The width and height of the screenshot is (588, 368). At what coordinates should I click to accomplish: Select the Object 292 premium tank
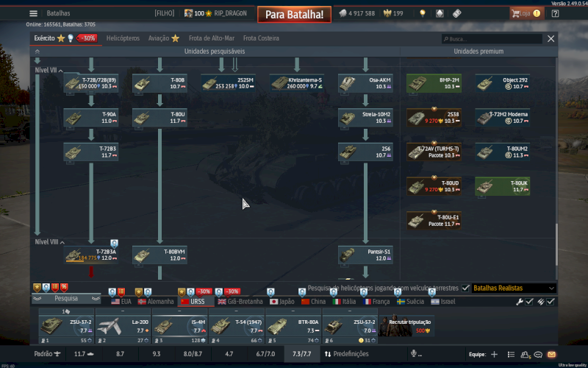pos(502,82)
